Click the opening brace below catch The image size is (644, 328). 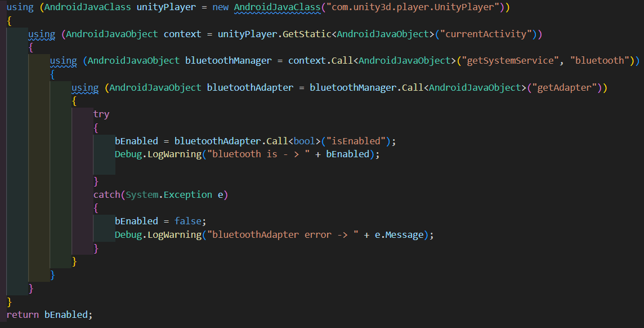[x=96, y=208]
